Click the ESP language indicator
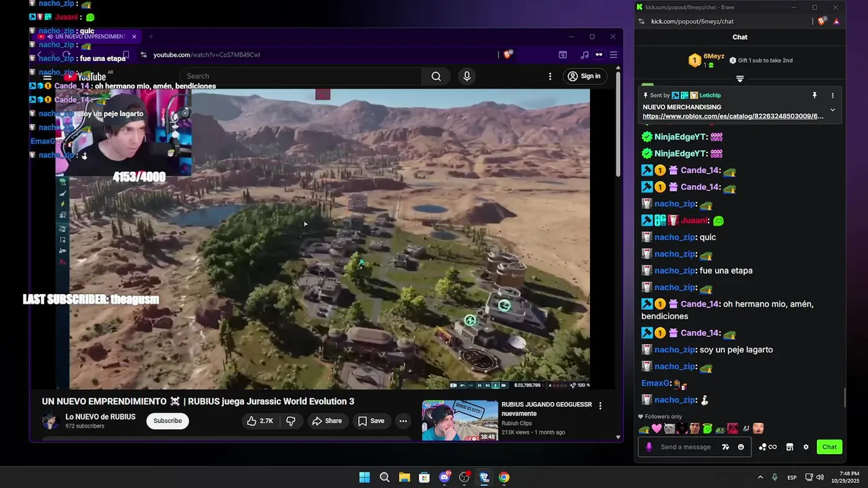Screen dimensions: 868x488 click(791, 478)
